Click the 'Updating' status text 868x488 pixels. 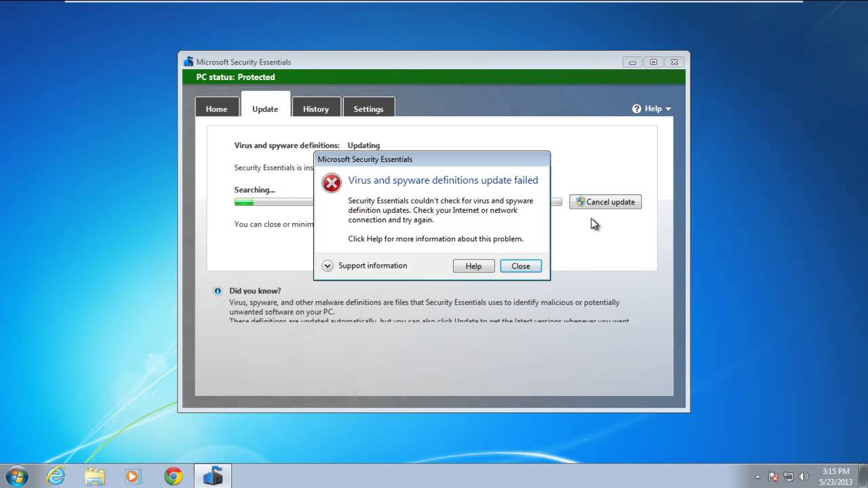click(363, 145)
